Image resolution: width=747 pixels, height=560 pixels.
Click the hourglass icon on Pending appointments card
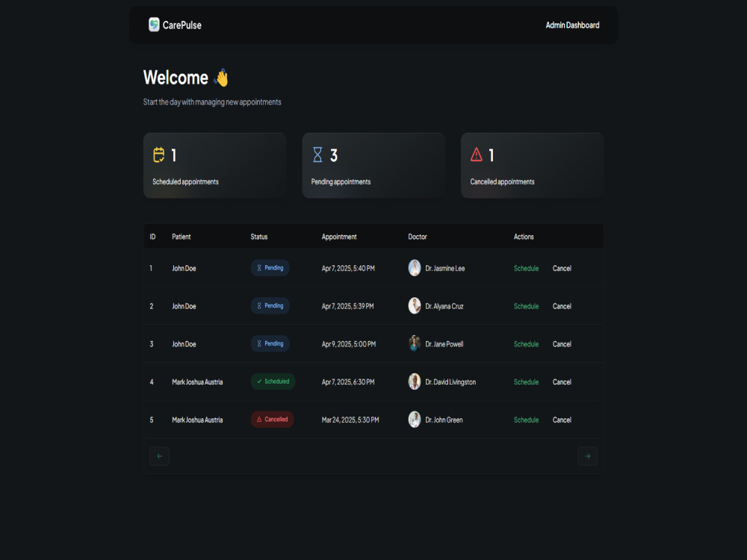coord(317,155)
